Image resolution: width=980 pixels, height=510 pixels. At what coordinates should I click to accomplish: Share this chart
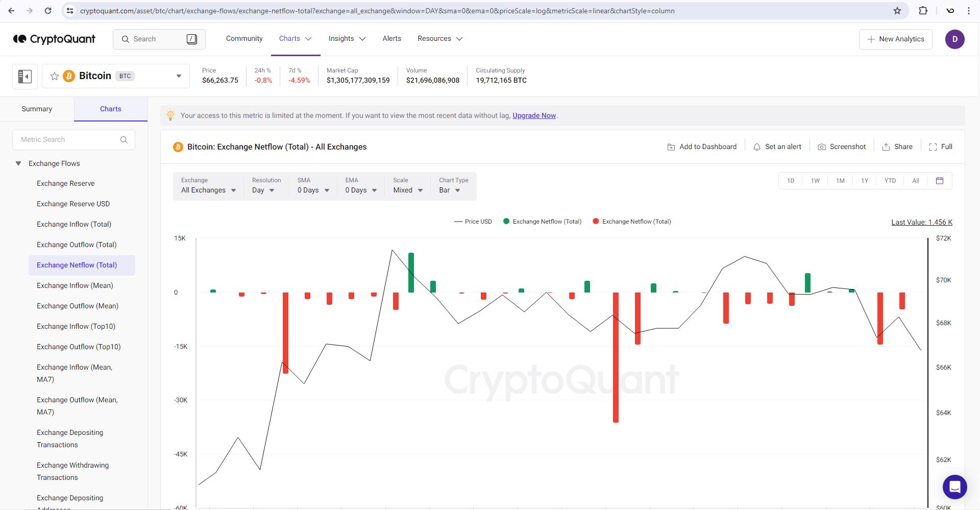pyautogui.click(x=897, y=147)
